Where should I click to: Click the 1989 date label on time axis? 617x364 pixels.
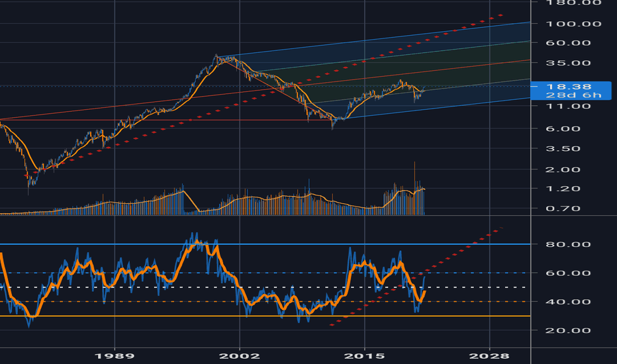click(115, 356)
